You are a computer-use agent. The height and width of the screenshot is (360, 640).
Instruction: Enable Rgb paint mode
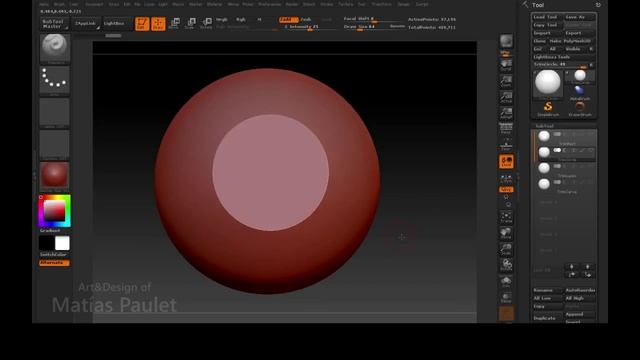click(241, 19)
